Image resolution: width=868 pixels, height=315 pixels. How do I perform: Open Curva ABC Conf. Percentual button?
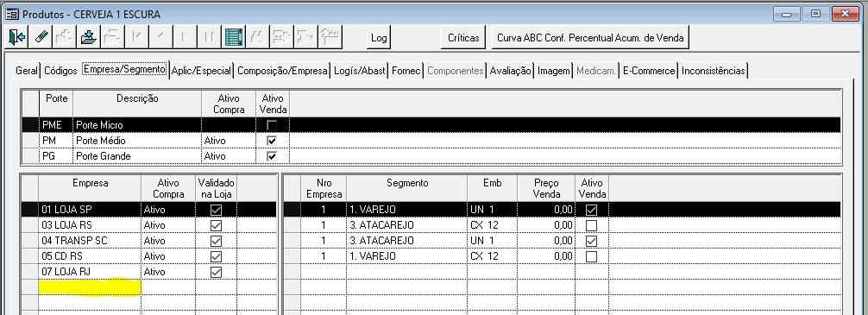pos(590,38)
